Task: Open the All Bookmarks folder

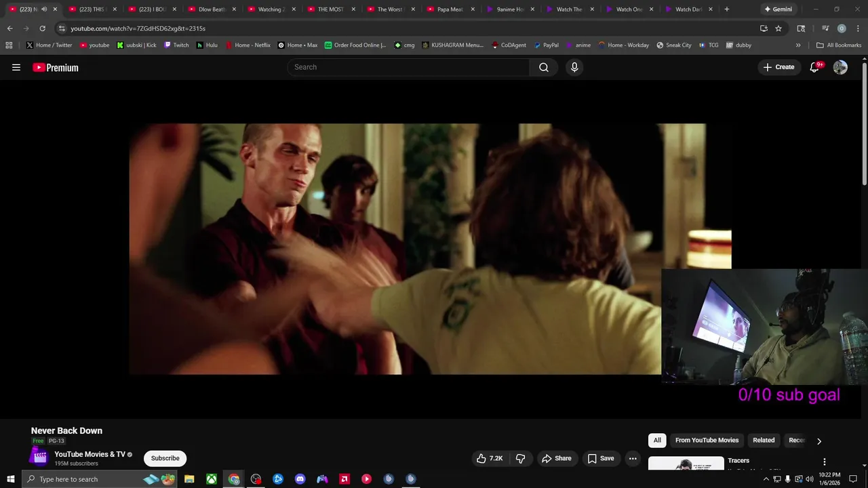Action: pyautogui.click(x=839, y=45)
